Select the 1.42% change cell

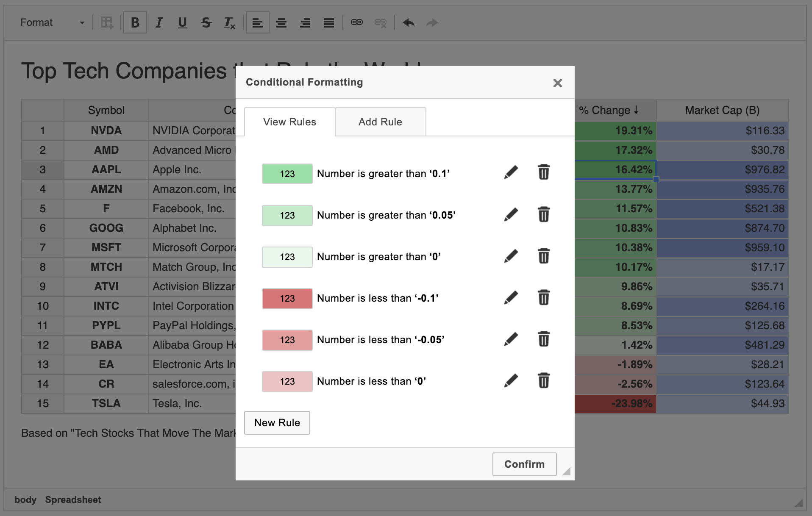pos(615,345)
